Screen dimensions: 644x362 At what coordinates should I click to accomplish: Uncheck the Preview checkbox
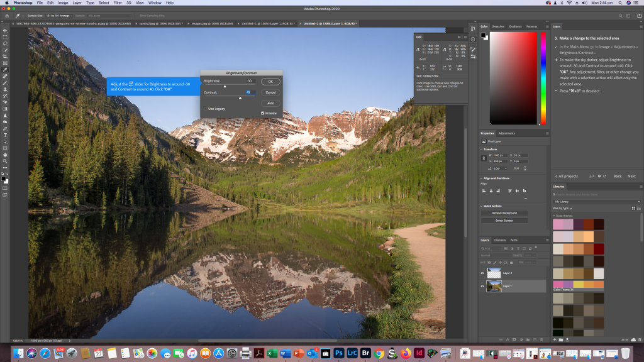point(263,113)
